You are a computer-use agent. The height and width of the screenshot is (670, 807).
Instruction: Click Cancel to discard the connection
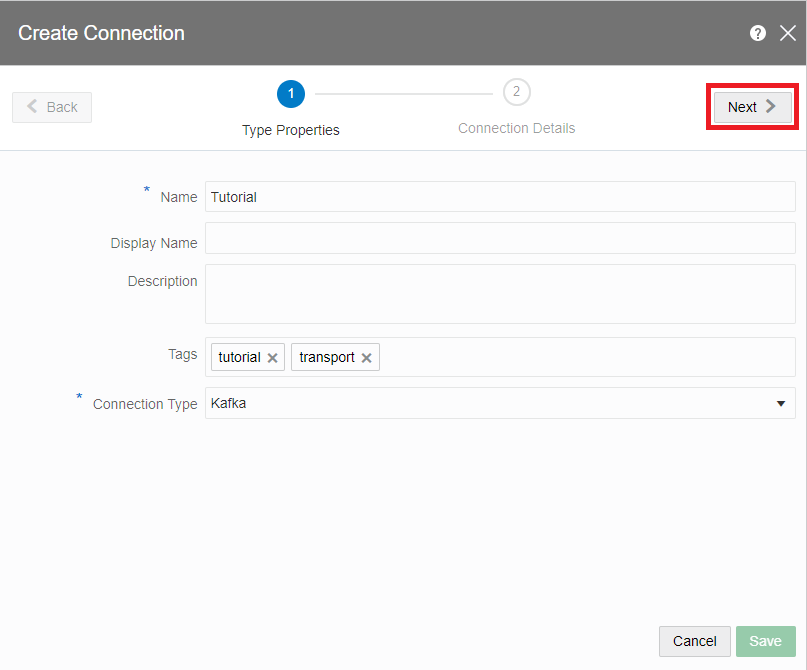click(x=694, y=641)
